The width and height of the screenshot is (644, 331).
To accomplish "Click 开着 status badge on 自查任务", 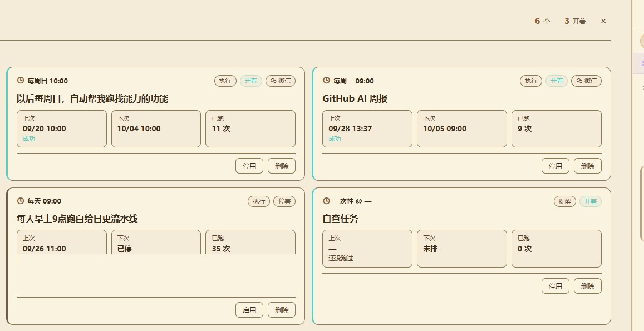I will coord(591,201).
